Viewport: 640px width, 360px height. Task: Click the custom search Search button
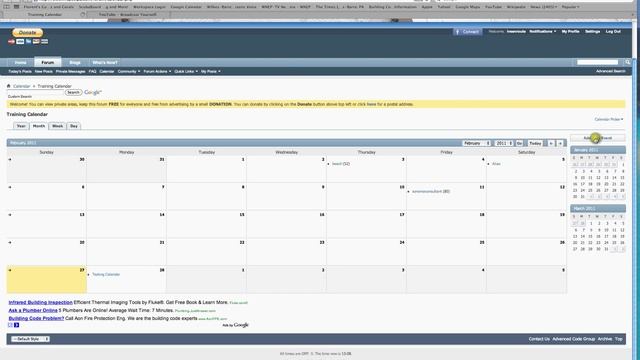tap(73, 92)
